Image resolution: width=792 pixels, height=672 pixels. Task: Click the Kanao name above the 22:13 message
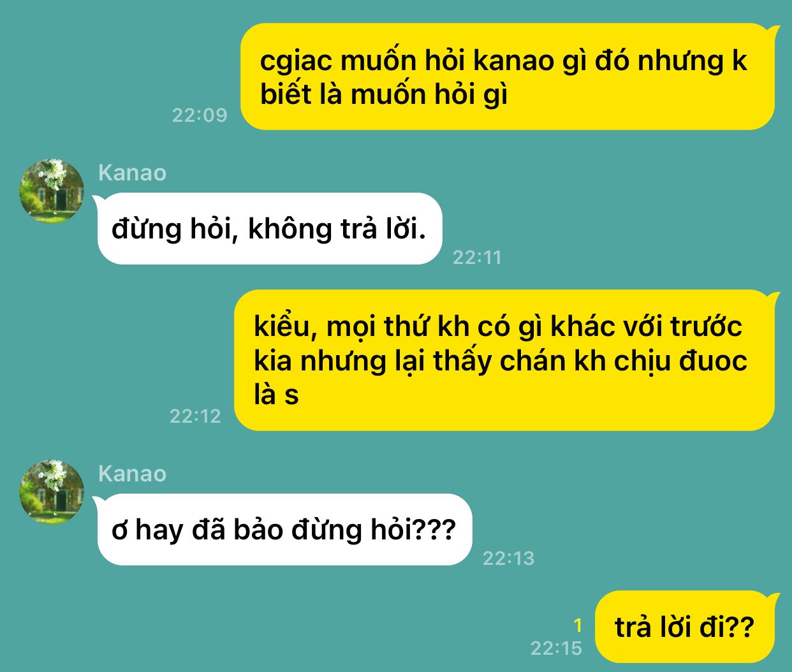[133, 474]
